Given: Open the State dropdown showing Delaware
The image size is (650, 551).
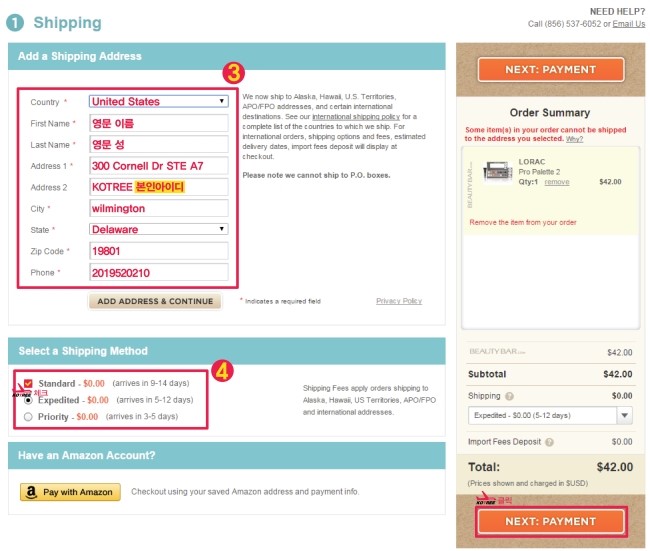Looking at the screenshot, I should tap(158, 229).
